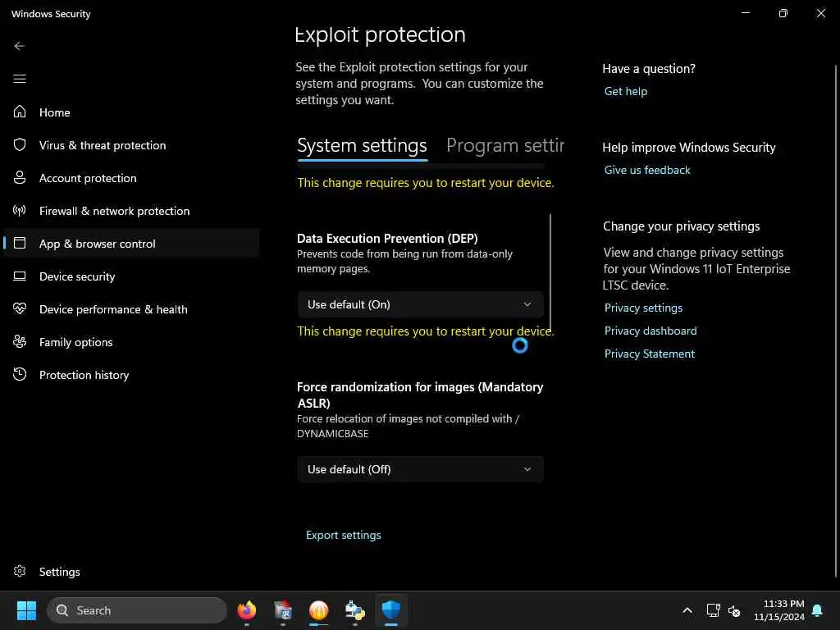Click the chevron on DEP dropdown
The height and width of the screenshot is (630, 840).
click(527, 304)
